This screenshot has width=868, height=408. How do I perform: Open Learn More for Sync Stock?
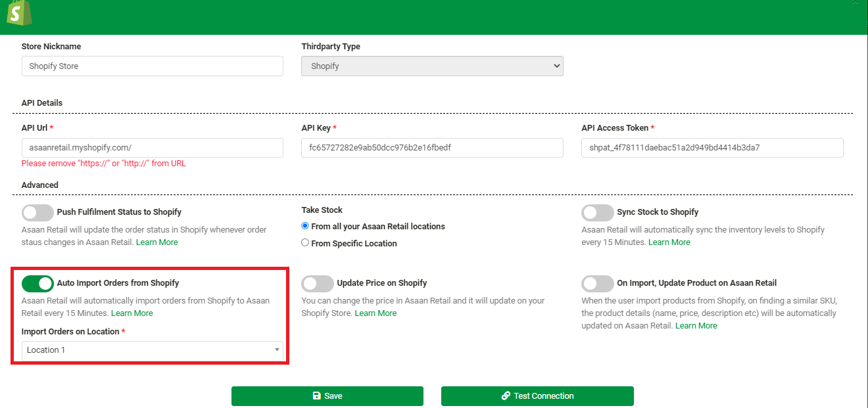coord(669,242)
